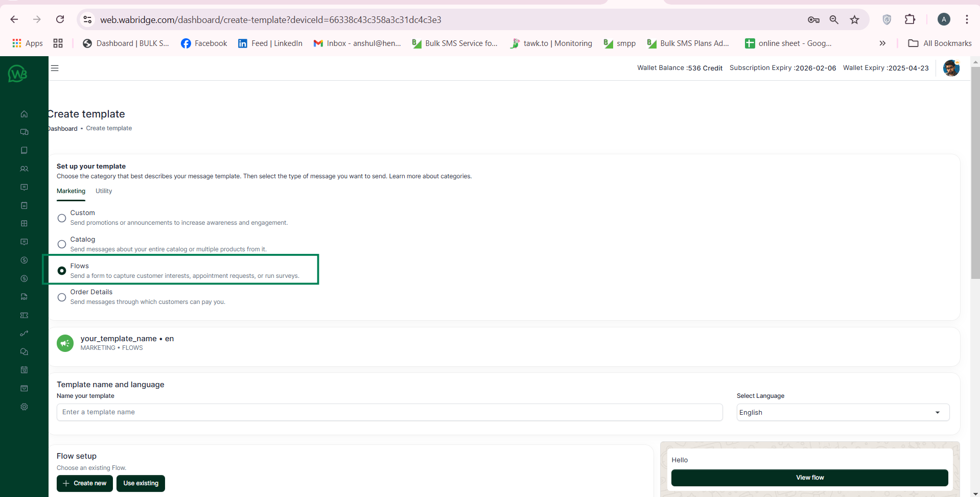Reload the page with browser refresh

[x=60, y=19]
